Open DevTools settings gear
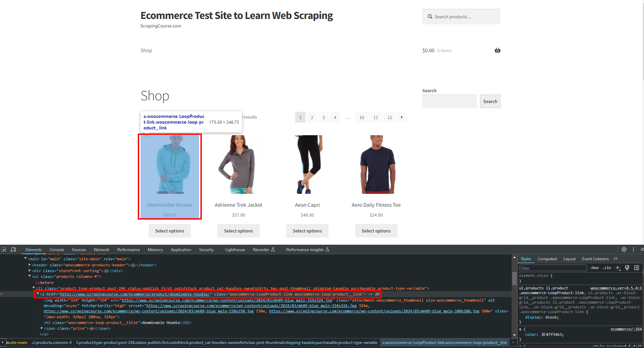Viewport: 644px width, 348px height. (x=624, y=249)
